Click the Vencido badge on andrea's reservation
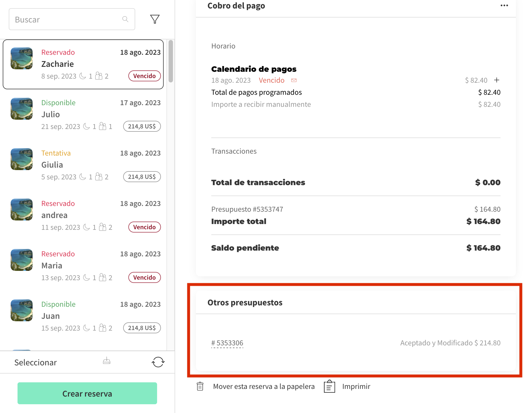Viewport: 532px width, 413px height. click(144, 227)
